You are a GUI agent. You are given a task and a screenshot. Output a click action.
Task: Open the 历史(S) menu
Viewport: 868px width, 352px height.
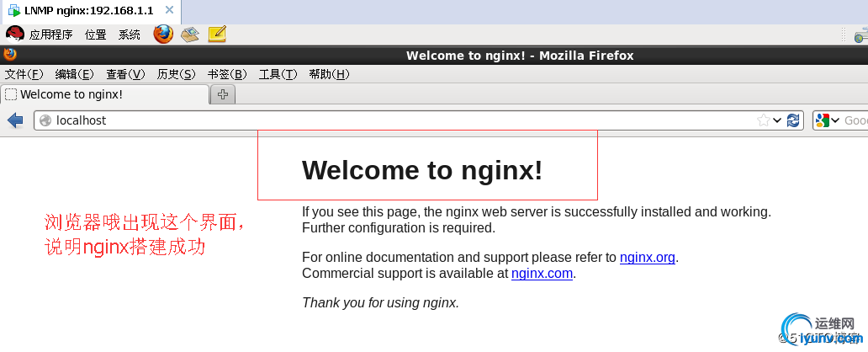(176, 74)
